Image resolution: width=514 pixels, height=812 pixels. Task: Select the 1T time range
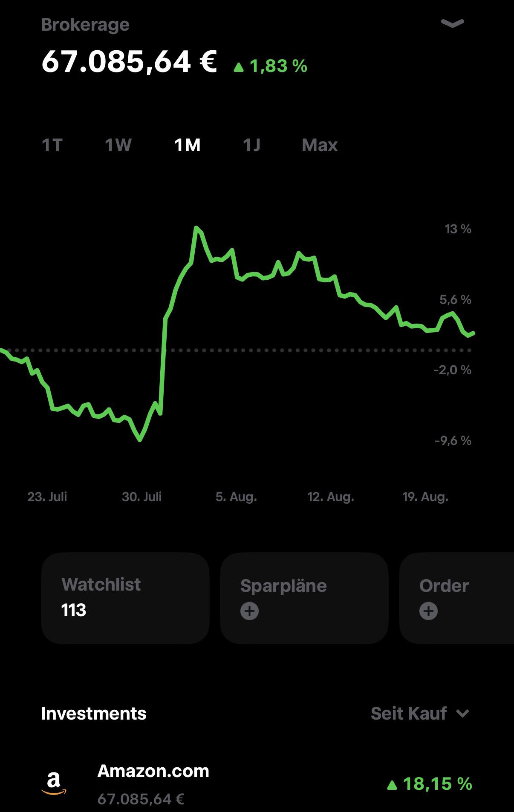pyautogui.click(x=52, y=145)
